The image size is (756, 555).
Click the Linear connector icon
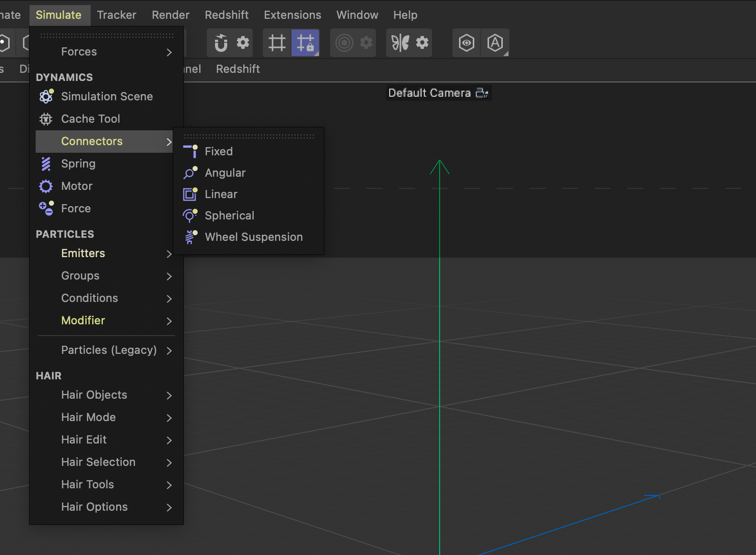190,194
